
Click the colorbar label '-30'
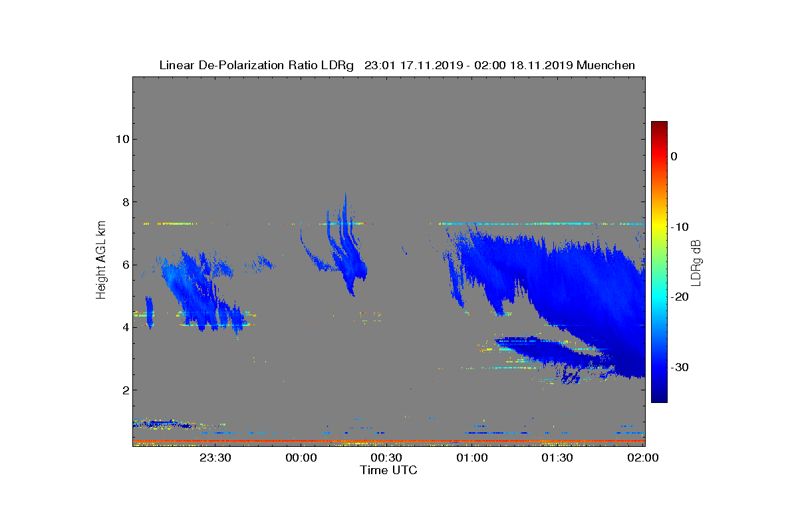[679, 367]
